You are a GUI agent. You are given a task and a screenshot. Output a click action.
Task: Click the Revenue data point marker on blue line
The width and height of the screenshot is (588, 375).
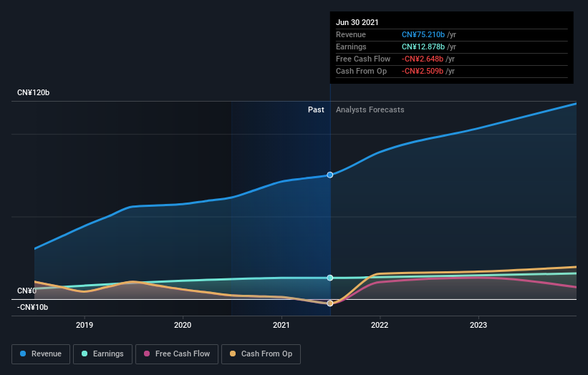pyautogui.click(x=330, y=175)
